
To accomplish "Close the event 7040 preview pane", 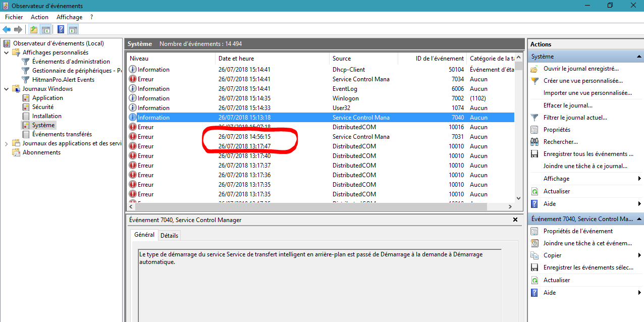I will click(515, 220).
